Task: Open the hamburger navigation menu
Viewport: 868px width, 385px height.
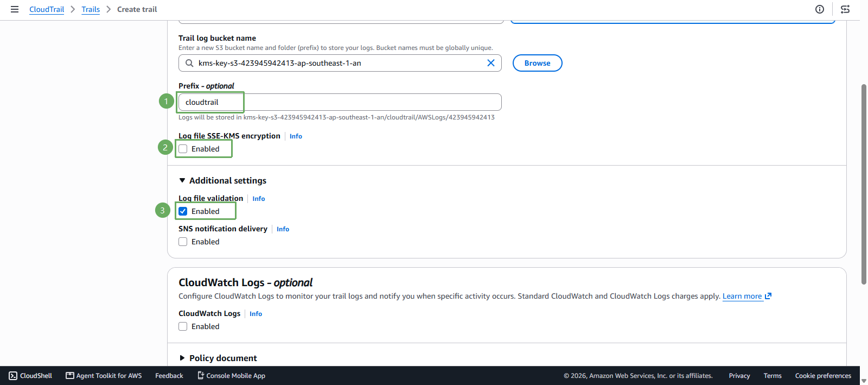Action: click(x=15, y=9)
